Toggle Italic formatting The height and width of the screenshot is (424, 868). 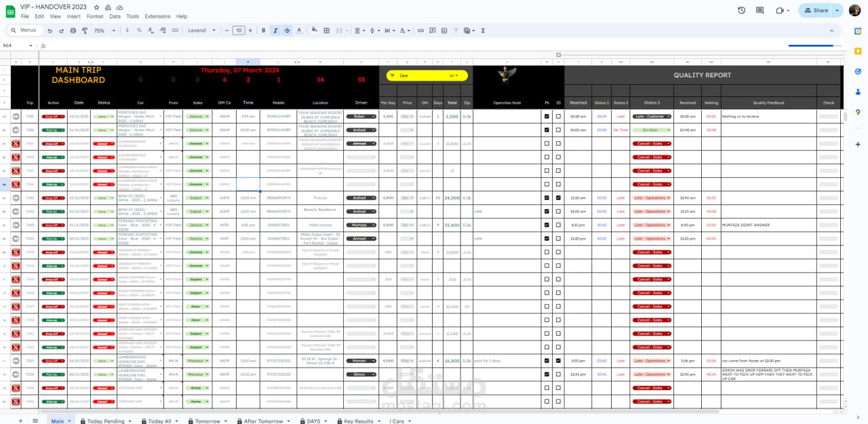275,31
